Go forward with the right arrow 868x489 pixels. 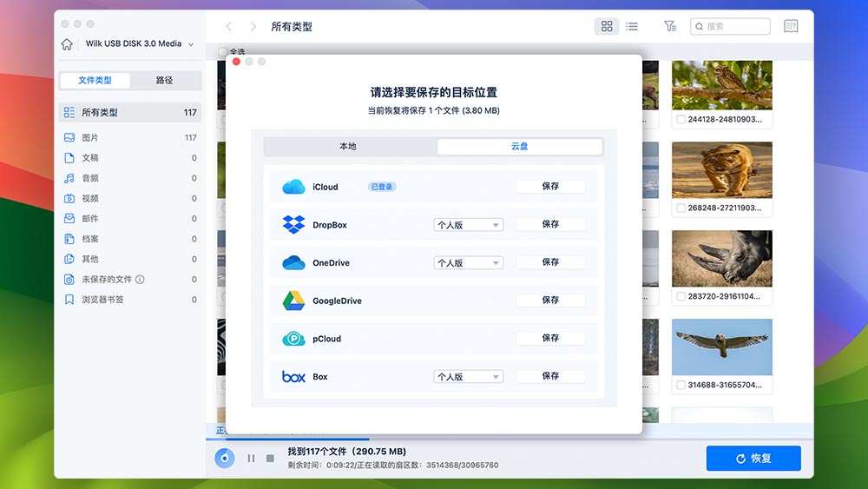253,27
